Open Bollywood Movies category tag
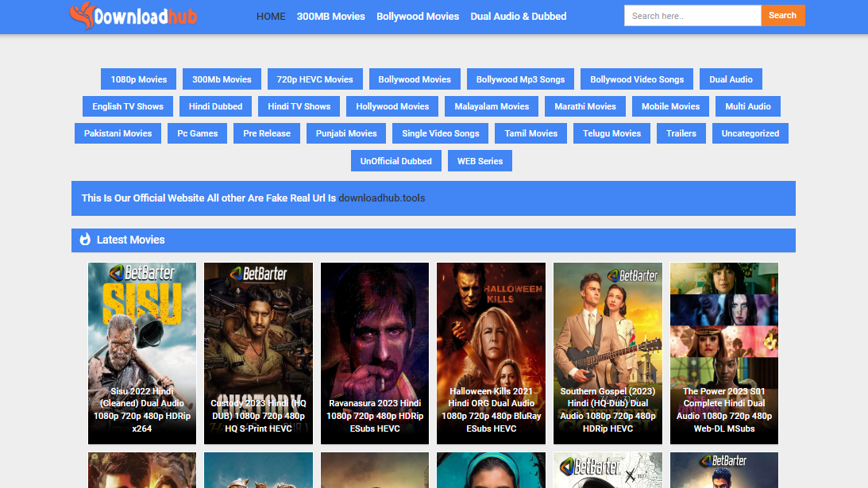The width and height of the screenshot is (868, 488). (415, 79)
